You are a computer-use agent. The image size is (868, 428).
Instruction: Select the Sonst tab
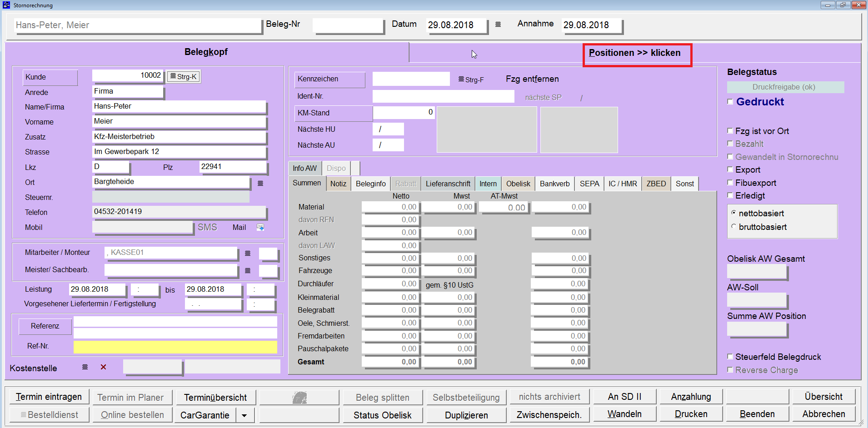[x=684, y=184]
